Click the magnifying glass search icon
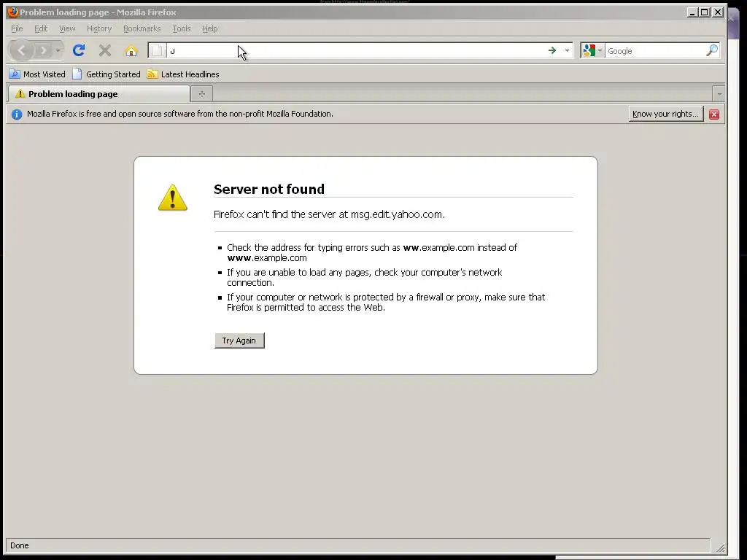Viewport: 747px width, 560px height. [x=712, y=50]
